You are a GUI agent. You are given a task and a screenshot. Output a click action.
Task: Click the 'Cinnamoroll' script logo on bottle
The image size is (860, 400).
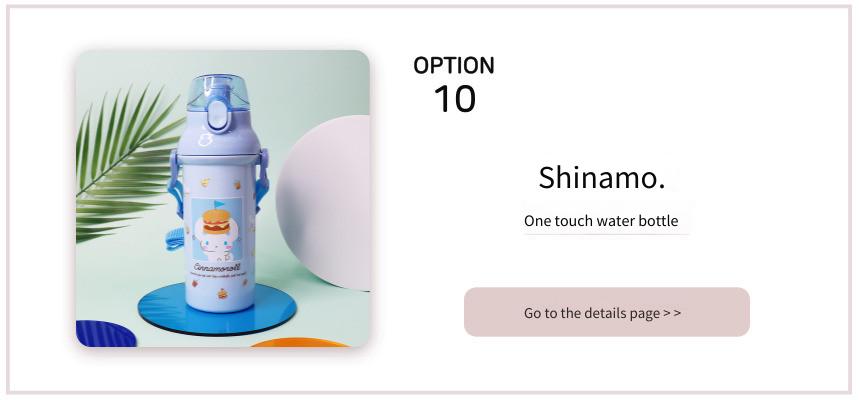click(217, 267)
